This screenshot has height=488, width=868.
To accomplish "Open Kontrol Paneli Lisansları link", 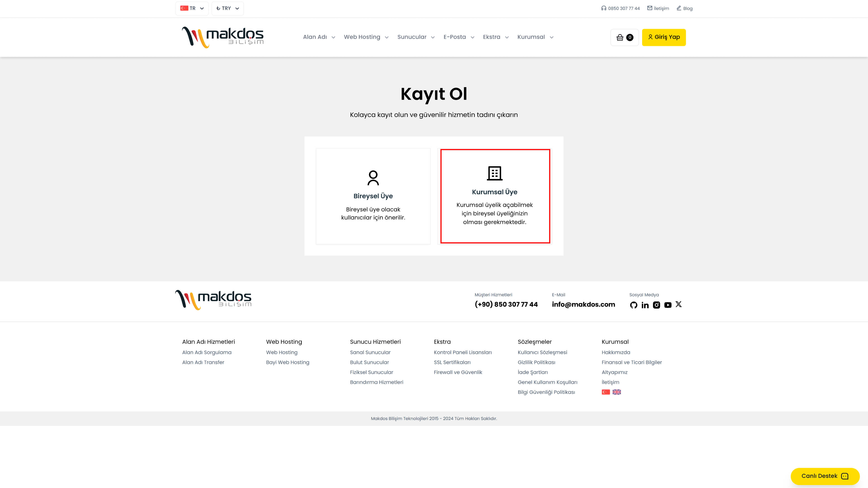I will point(463,353).
